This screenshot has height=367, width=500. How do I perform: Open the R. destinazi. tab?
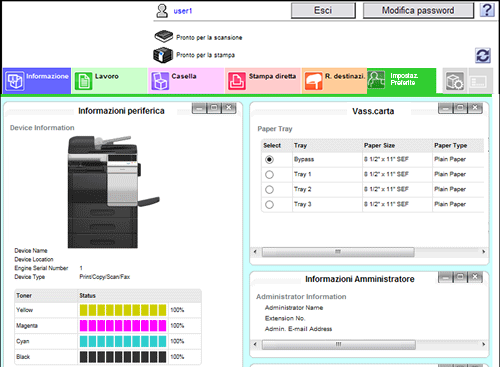(x=334, y=81)
